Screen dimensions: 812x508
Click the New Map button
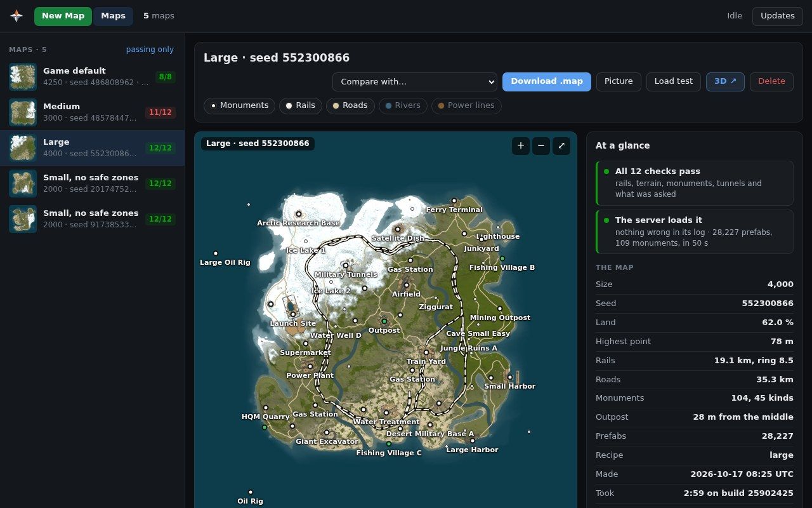pyautogui.click(x=63, y=16)
